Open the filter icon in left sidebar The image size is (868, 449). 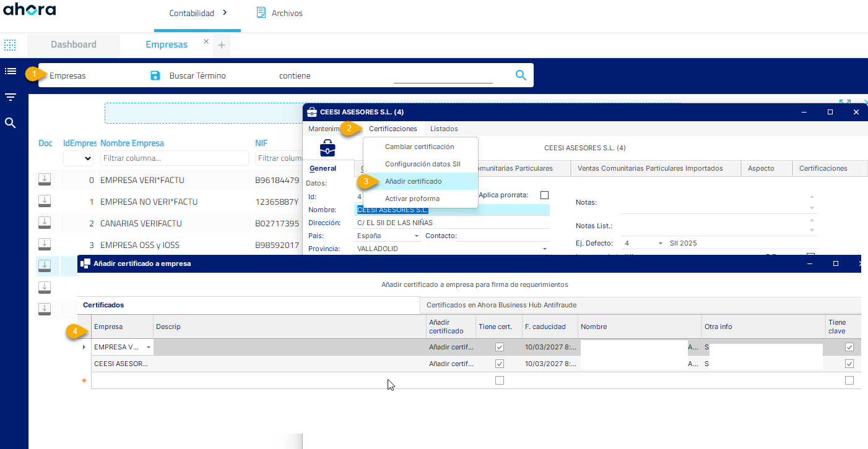(x=10, y=97)
